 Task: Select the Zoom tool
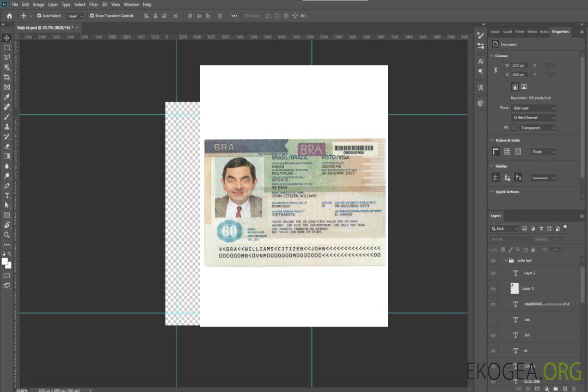pos(7,235)
